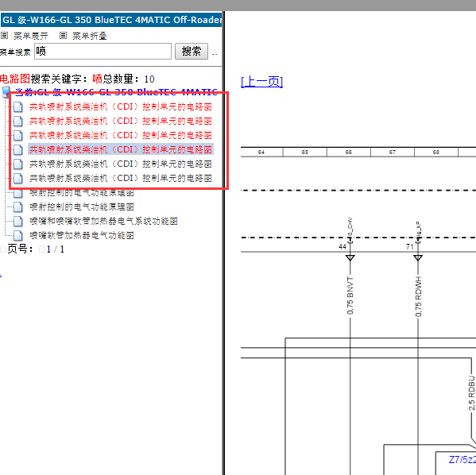Expand all menus via 菜单展开 label
The image size is (476, 475).
[31, 36]
